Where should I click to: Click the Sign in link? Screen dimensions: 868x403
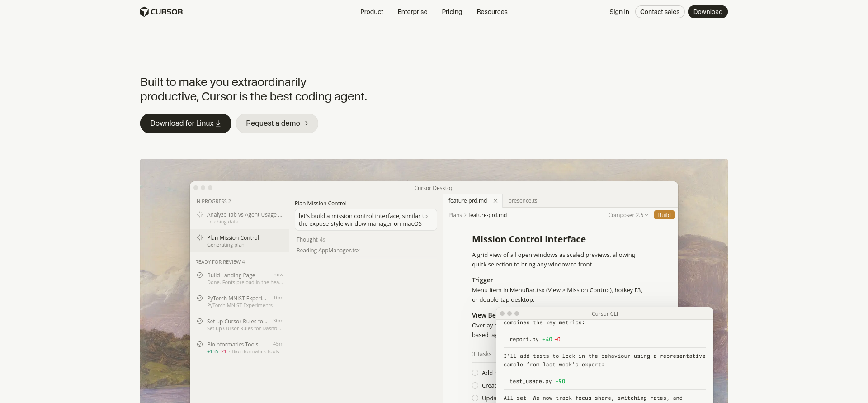click(x=619, y=12)
